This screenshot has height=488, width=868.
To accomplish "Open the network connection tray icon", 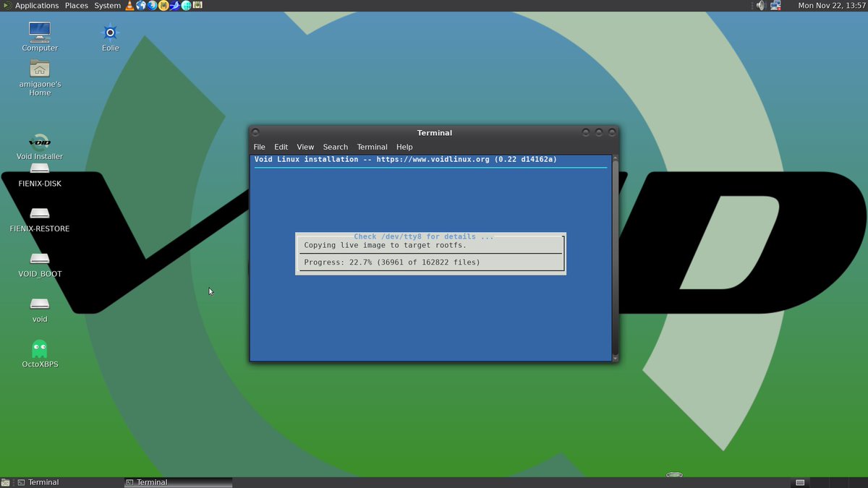I will point(775,5).
